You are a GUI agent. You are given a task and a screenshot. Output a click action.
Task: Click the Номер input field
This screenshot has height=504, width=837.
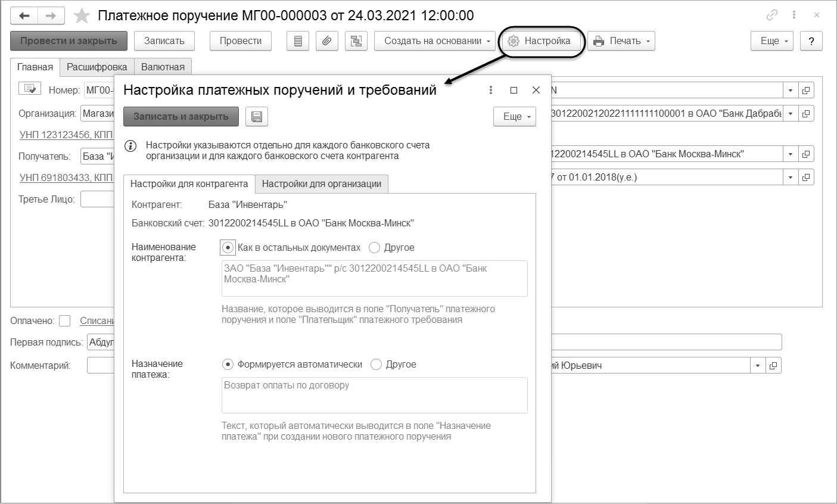[x=99, y=91]
